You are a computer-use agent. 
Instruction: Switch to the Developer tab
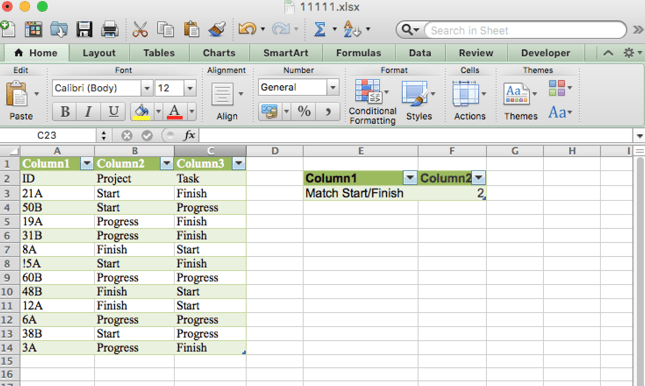(545, 53)
